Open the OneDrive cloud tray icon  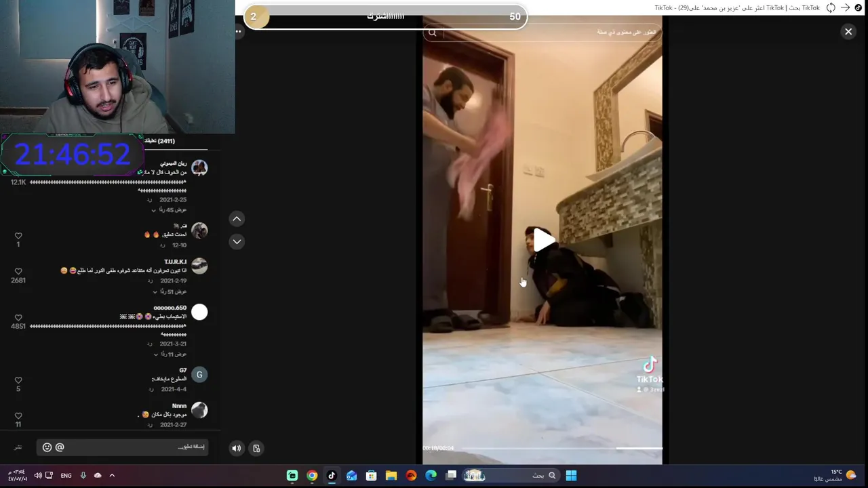click(98, 476)
